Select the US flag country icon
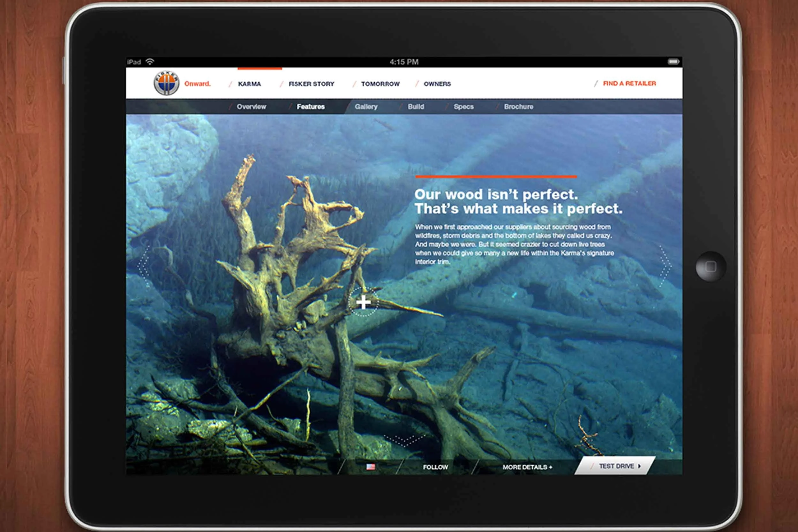 tap(371, 467)
